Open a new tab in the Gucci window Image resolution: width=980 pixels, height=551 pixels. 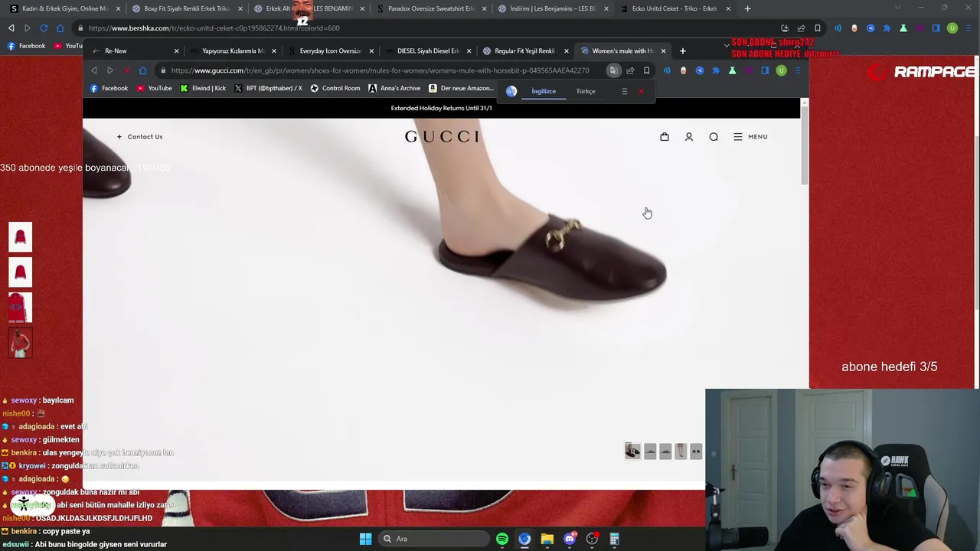coord(683,51)
